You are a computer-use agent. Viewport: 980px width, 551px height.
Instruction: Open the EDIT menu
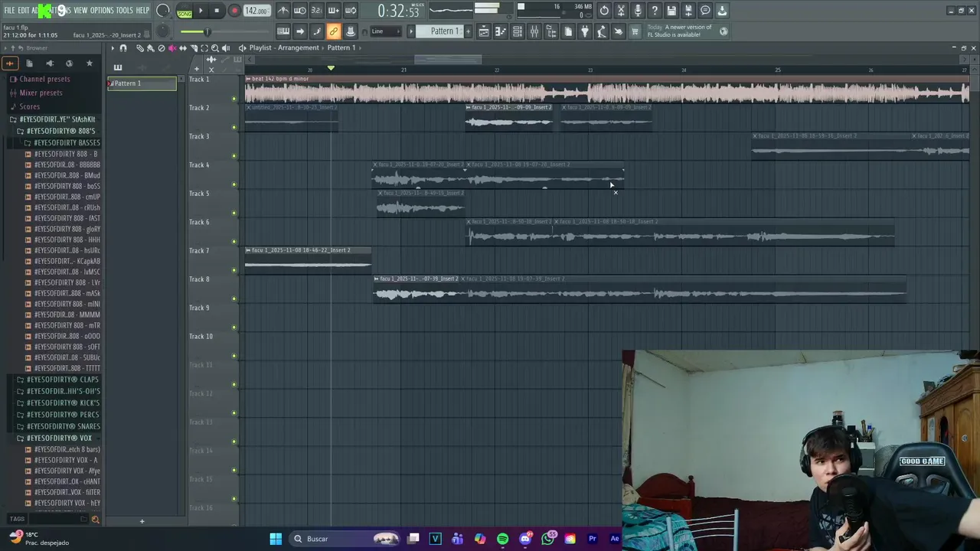pyautogui.click(x=24, y=11)
